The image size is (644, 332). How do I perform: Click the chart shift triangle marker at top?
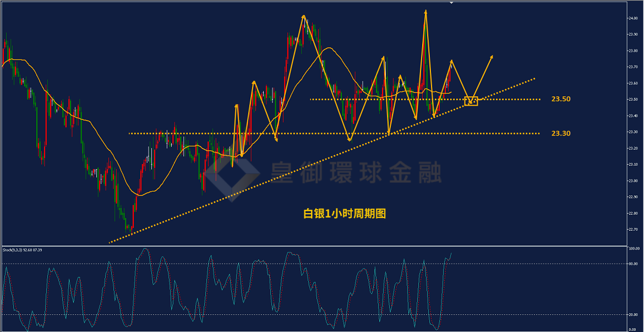[452, 2]
